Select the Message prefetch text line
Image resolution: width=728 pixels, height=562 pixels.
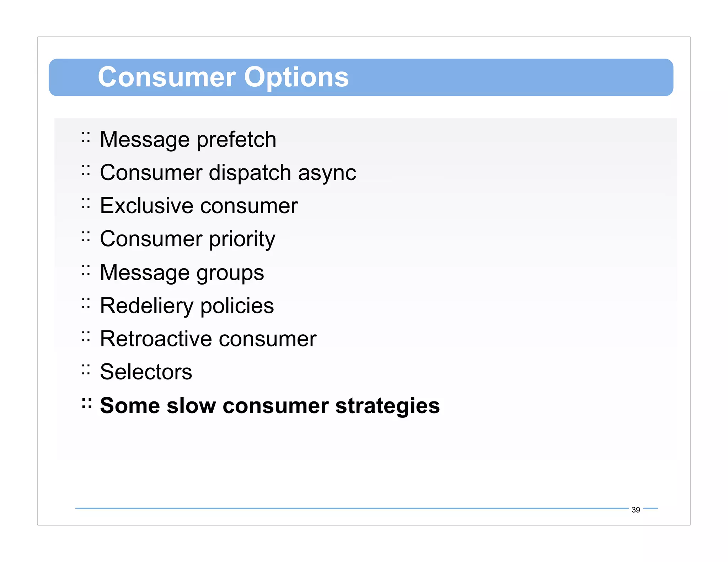tap(188, 139)
